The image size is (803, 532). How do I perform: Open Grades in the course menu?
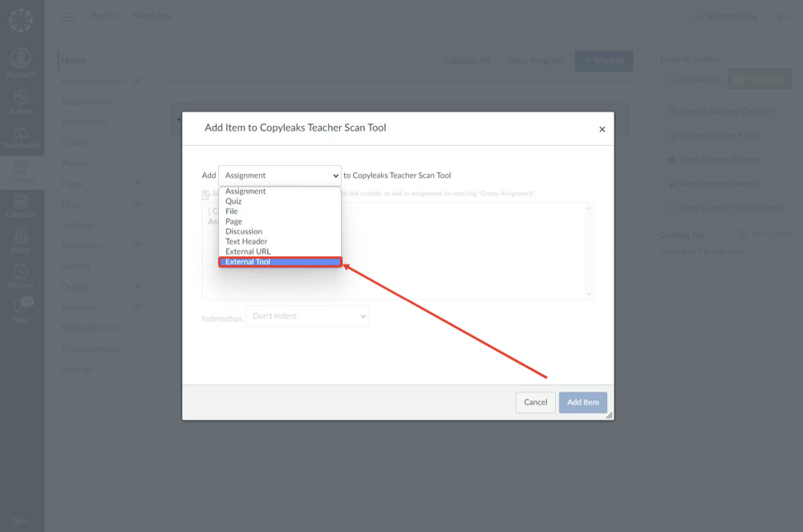click(x=75, y=142)
